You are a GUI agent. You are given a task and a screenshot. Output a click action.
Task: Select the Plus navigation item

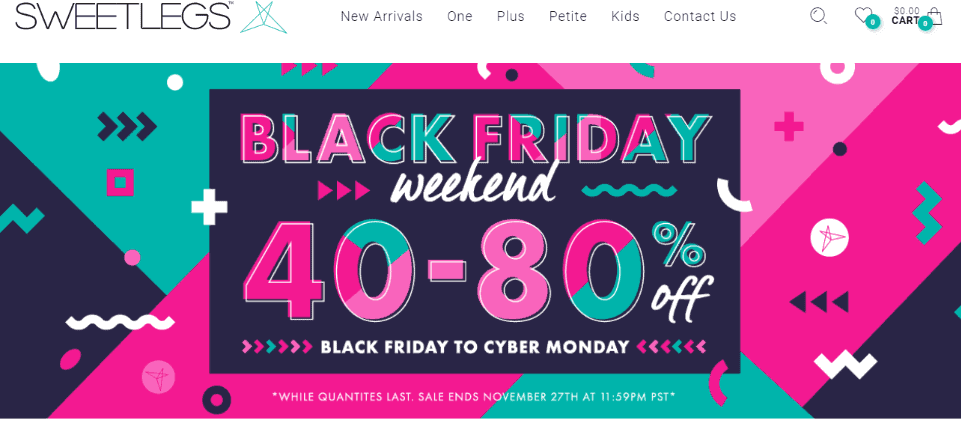[x=511, y=17]
